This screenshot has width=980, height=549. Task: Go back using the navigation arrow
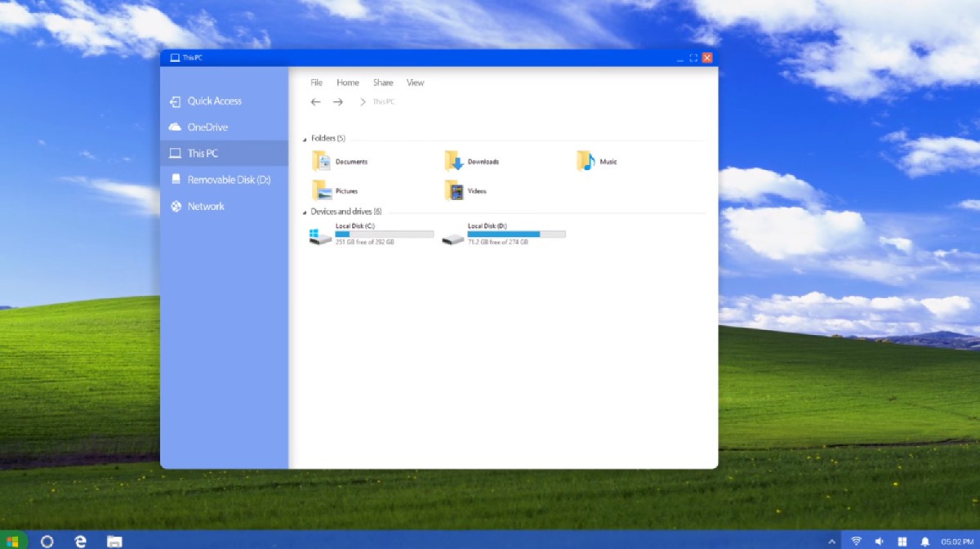point(315,101)
